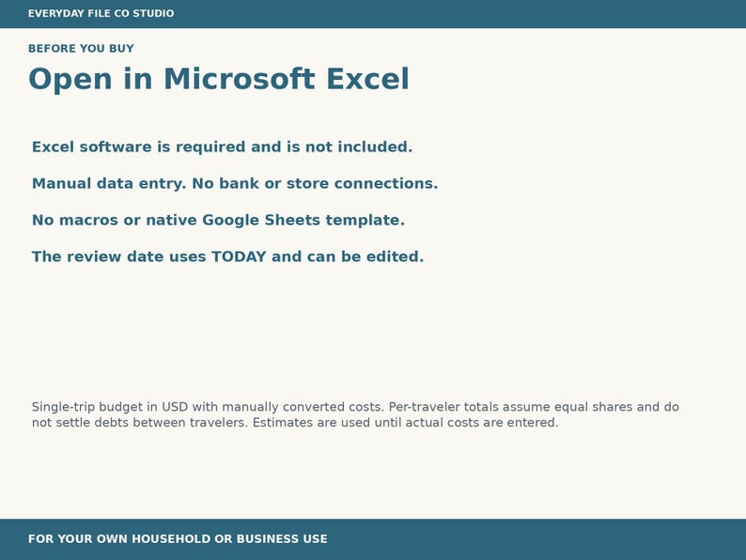746x560 pixels.
Task: Click the word Microsoft in the title
Action: pos(240,79)
